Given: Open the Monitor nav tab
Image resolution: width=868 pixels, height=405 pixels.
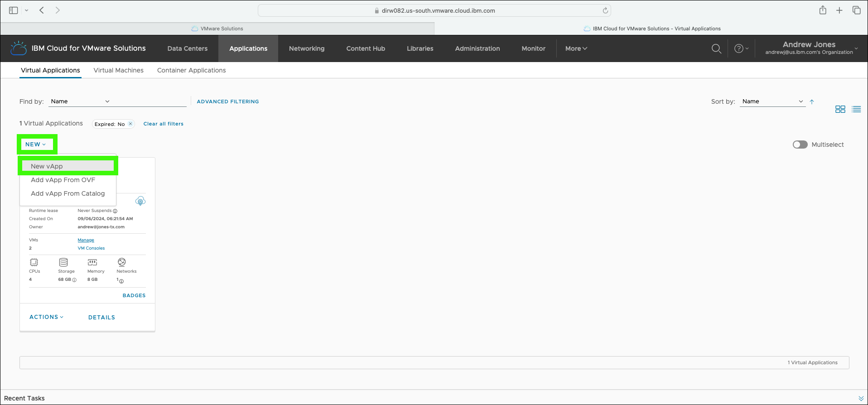Looking at the screenshot, I should tap(533, 48).
